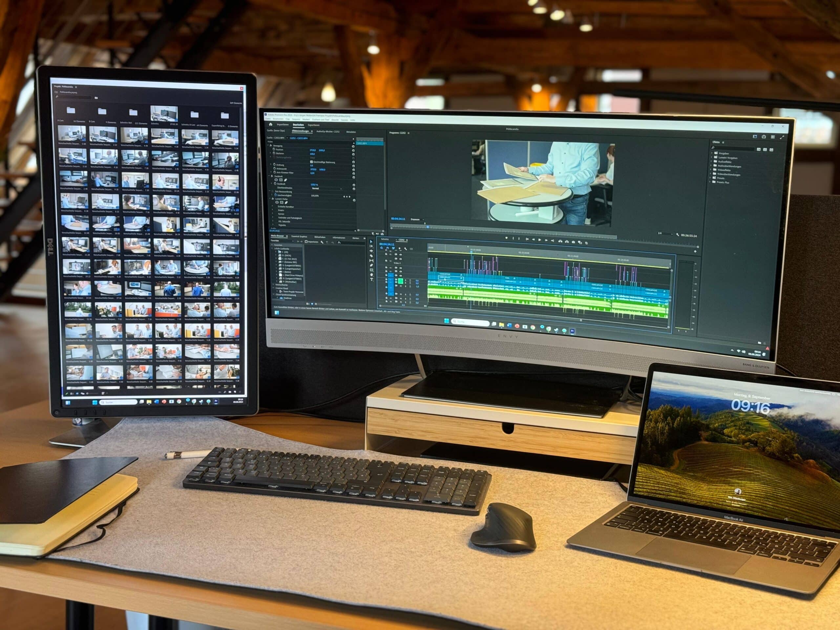Click the Step Forward one frame button

click(x=546, y=241)
